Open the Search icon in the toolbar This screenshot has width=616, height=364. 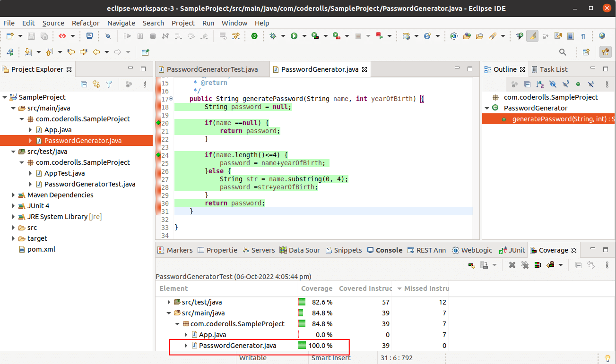563,53
